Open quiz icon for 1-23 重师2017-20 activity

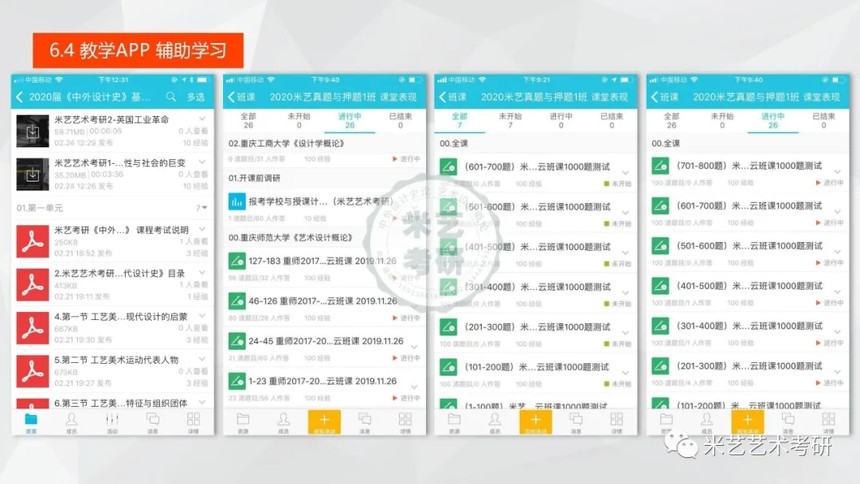click(237, 381)
